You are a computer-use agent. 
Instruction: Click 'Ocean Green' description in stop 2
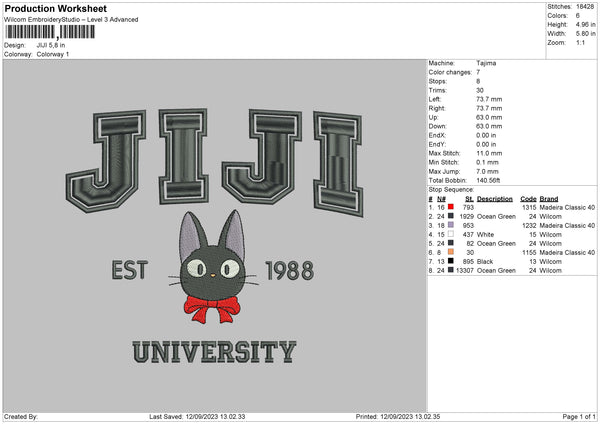496,217
